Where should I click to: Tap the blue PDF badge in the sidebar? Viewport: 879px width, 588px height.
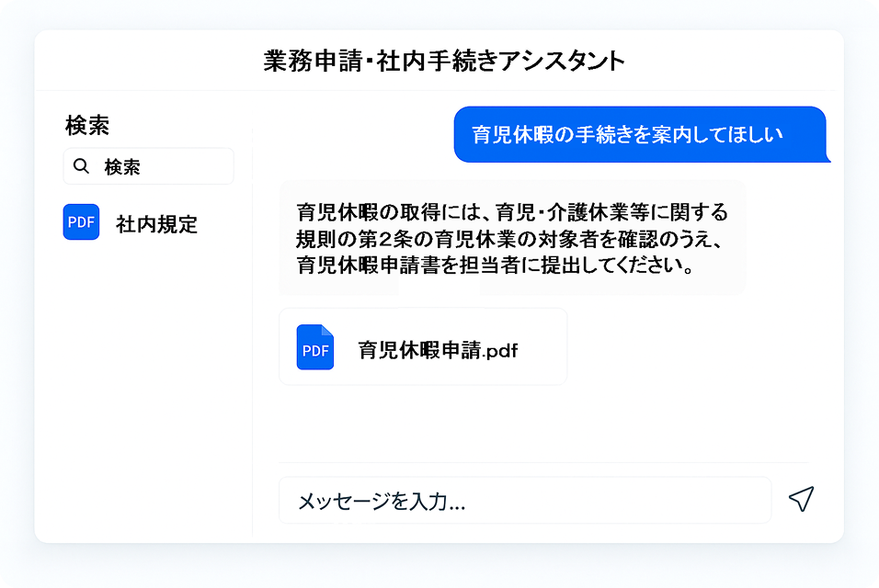click(81, 222)
